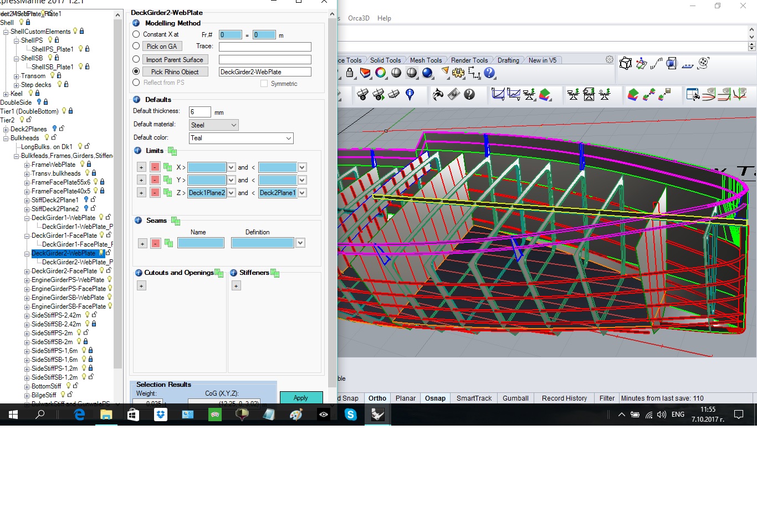
Task: Open the Mesh Tools toolbar tab
Action: [x=426, y=60]
